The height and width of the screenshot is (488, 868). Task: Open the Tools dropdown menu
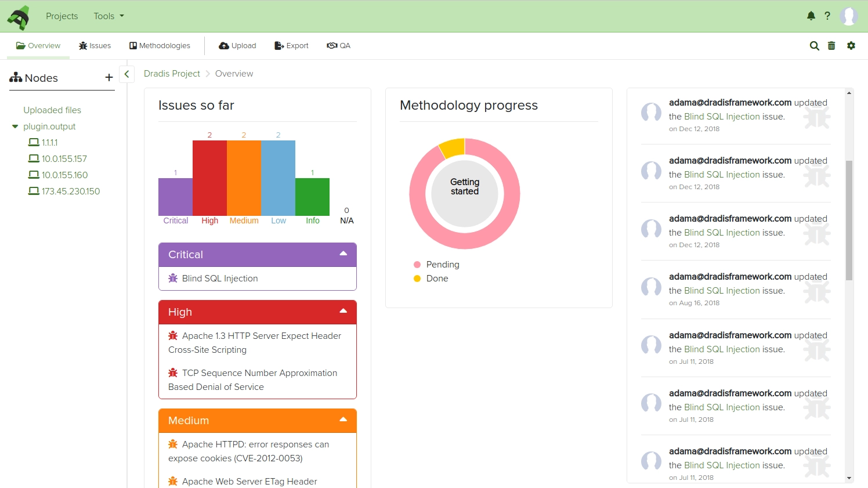109,16
